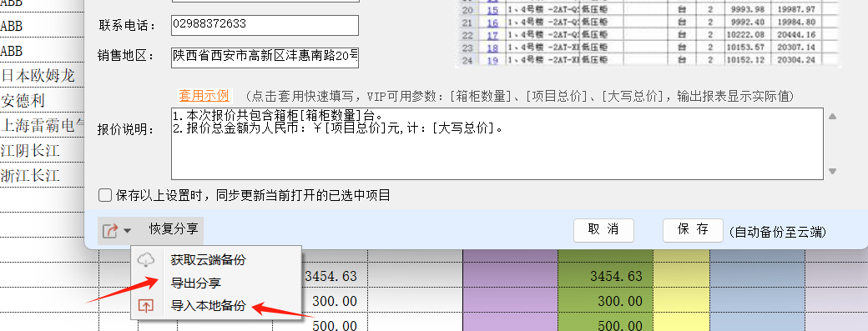Click 报价说明 scroll up arrow

tap(832, 116)
